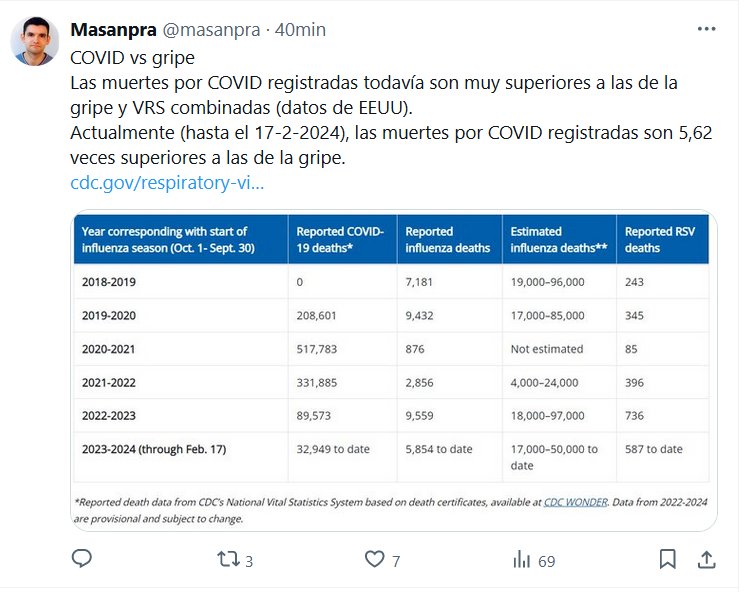Click the 'Reported COVID-19 deaths' column header
The height and width of the screenshot is (592, 744).
(x=342, y=239)
